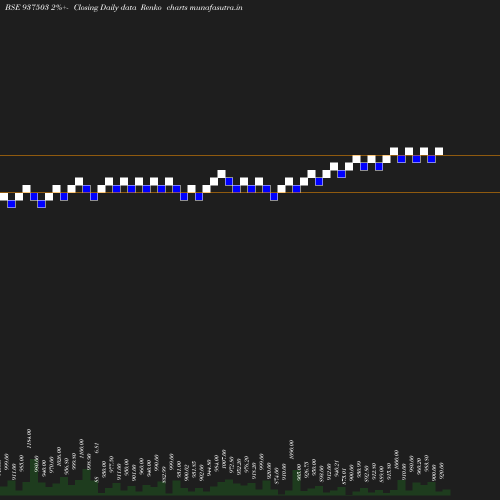Click the 6.51 label in the volume area

[97, 448]
